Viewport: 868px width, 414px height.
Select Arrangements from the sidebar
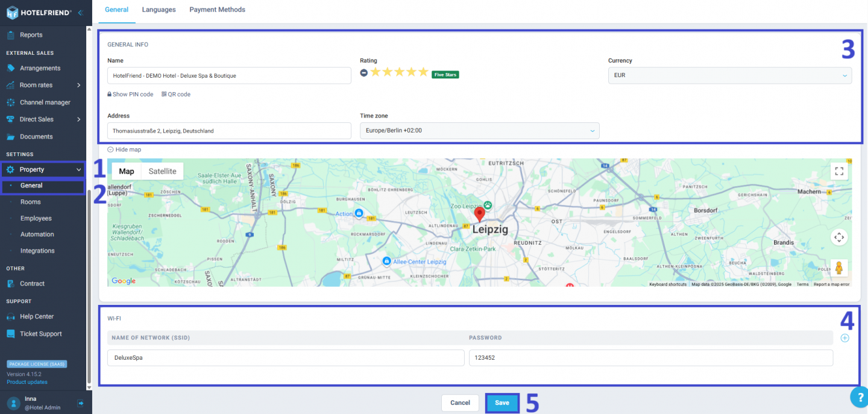[40, 67]
